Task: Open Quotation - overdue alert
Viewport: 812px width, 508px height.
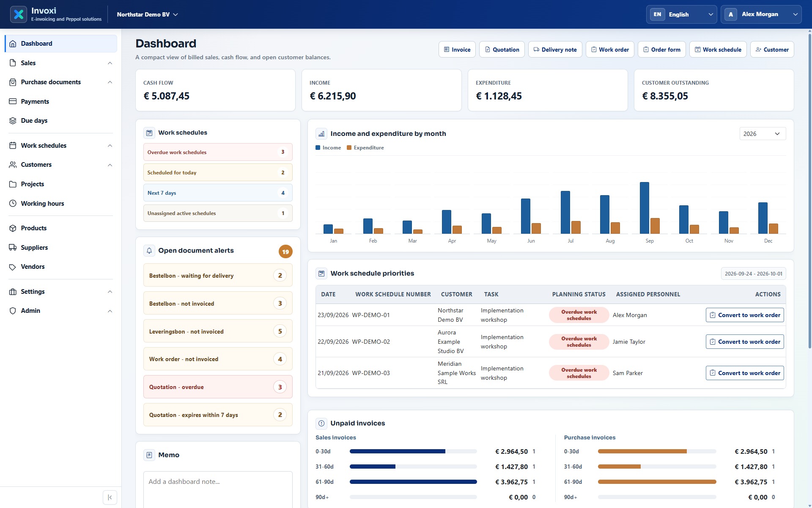Action: pyautogui.click(x=218, y=387)
